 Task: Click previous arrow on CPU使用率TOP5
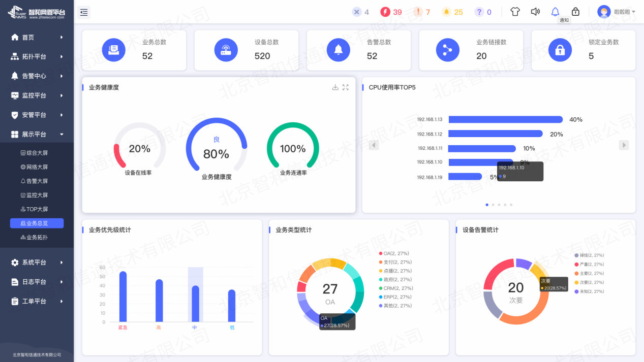point(374,145)
